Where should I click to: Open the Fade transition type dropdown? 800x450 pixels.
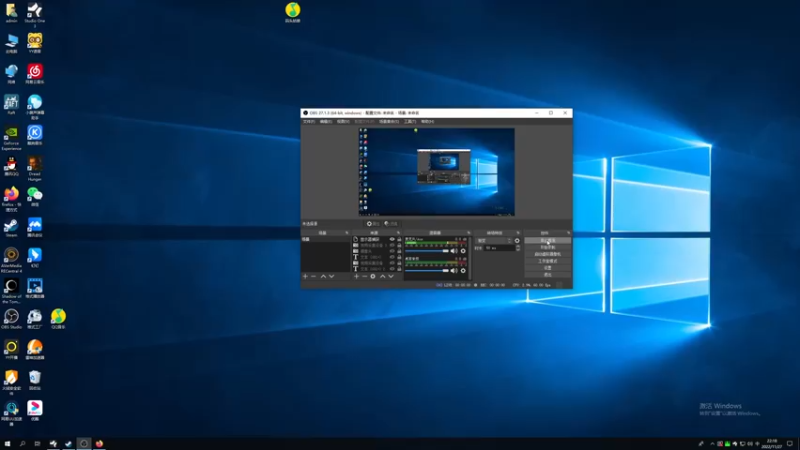coord(493,240)
